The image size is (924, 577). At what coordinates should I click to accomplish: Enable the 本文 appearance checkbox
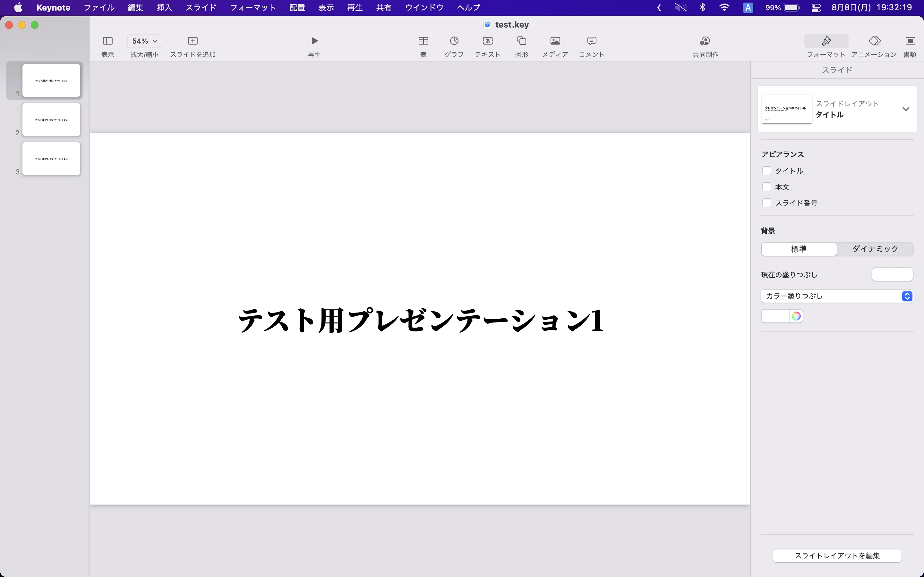tap(767, 187)
